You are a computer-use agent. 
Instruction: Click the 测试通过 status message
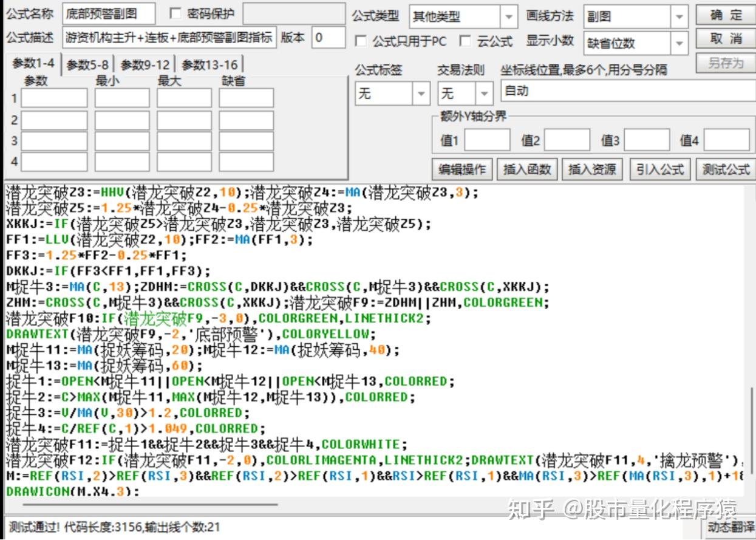[x=115, y=527]
